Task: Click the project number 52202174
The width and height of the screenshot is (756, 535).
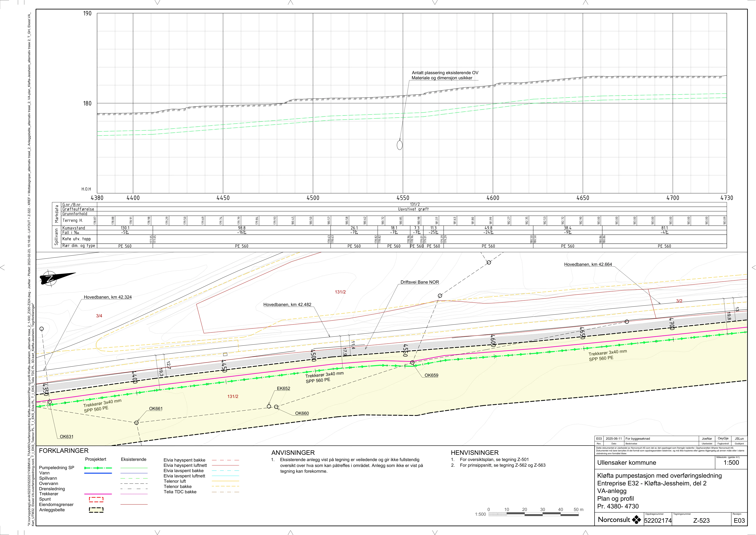Action: (x=658, y=521)
